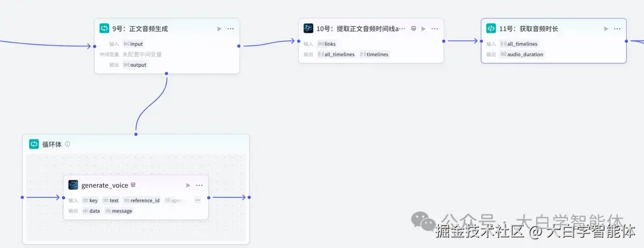Click the node title 10号：提取正文音频时间线a…
Image resolution: width=644 pixels, height=248 pixels.
pos(361,29)
